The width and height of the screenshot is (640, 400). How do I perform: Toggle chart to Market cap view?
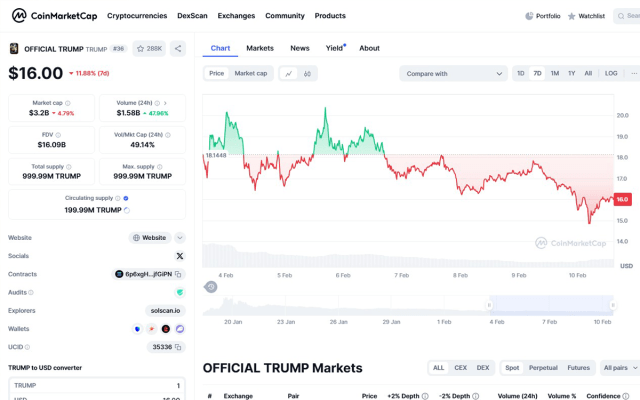(250, 73)
